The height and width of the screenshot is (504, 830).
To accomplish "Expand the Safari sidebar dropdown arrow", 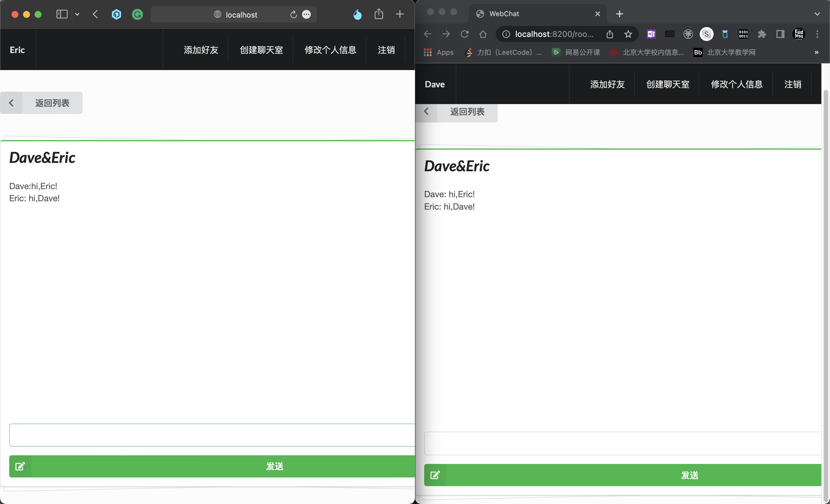I will point(77,14).
